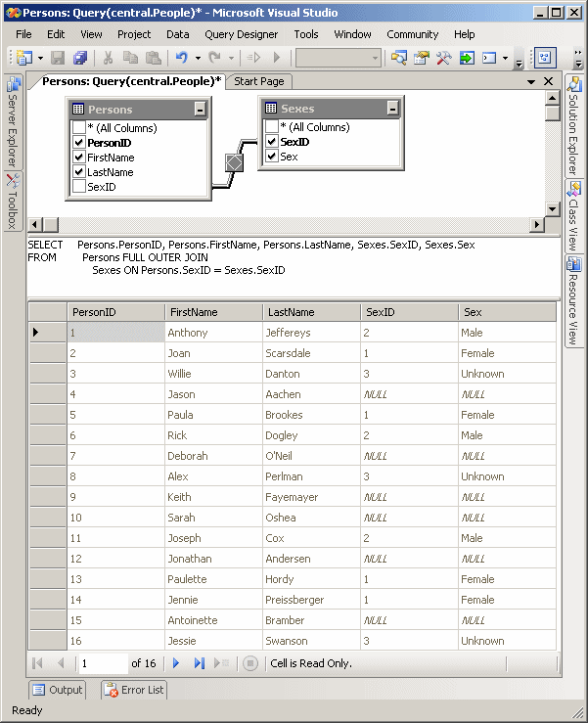
Task: Open the New Project dropdown arrow
Action: pos(40,58)
